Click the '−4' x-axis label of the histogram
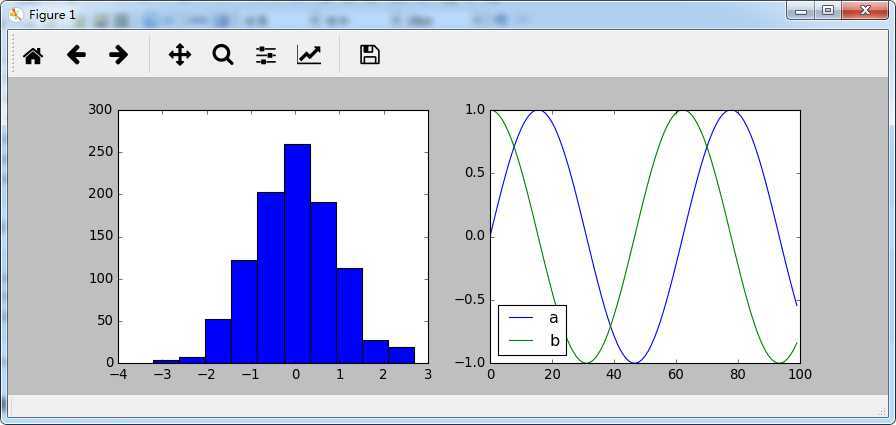The width and height of the screenshot is (896, 425). [118, 375]
